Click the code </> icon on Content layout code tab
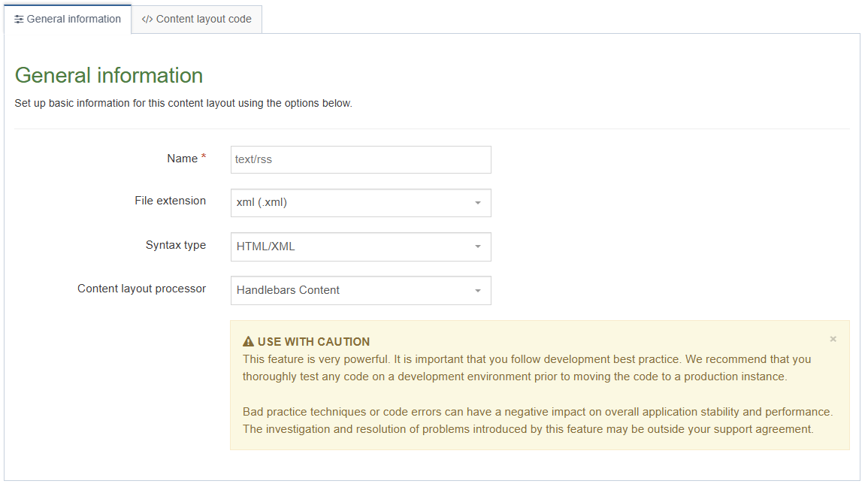868x487 pixels. pyautogui.click(x=147, y=19)
